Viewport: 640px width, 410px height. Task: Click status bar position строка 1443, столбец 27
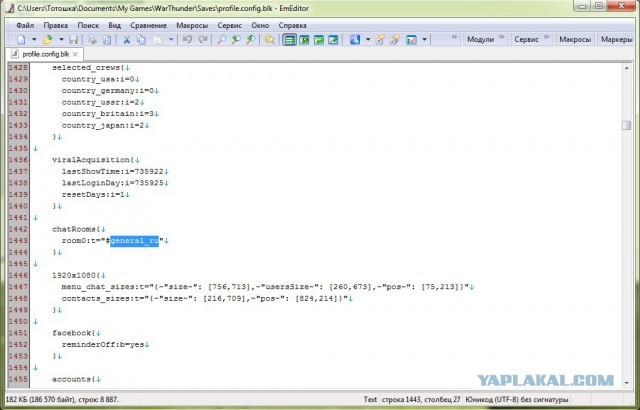(420, 399)
